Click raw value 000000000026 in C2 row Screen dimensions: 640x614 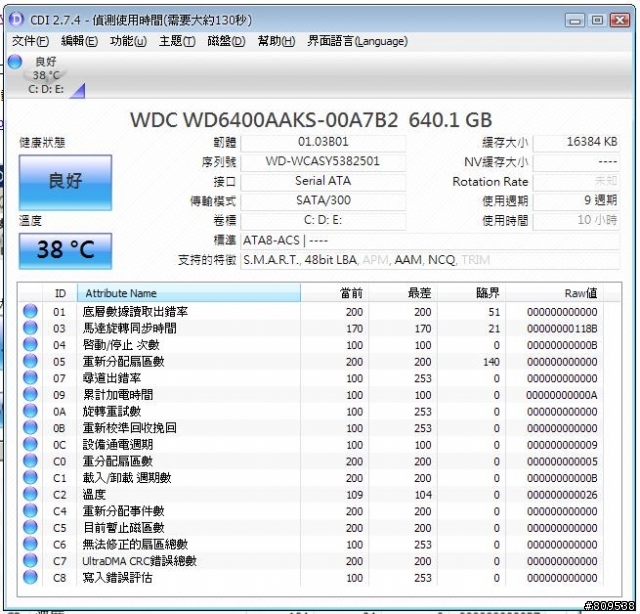pos(562,495)
